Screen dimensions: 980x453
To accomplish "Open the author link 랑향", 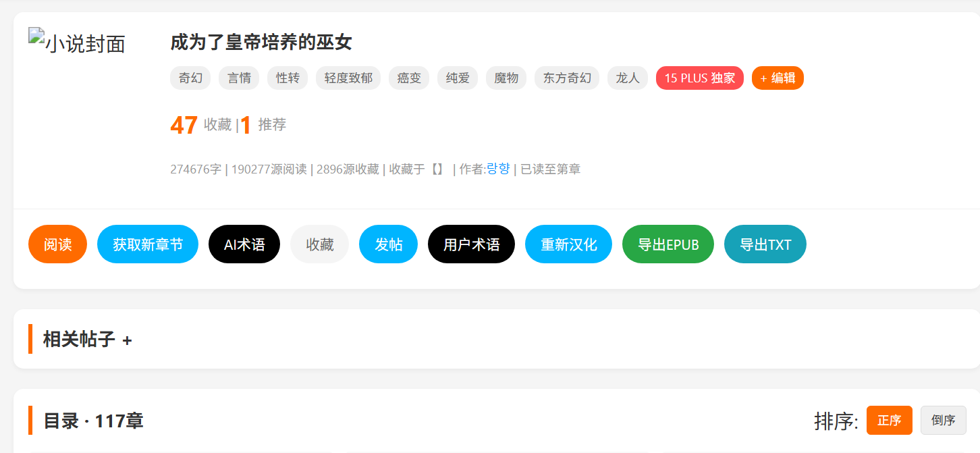I will [x=498, y=169].
